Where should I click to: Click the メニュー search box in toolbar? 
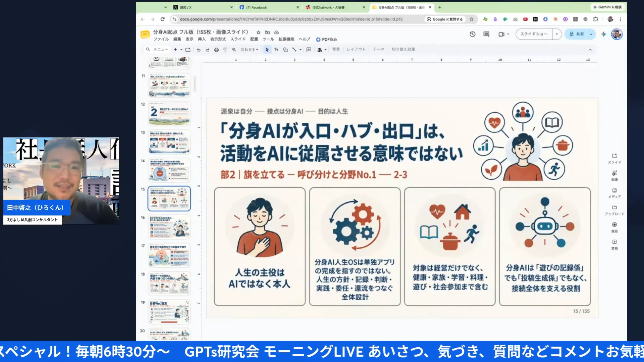click(157, 50)
